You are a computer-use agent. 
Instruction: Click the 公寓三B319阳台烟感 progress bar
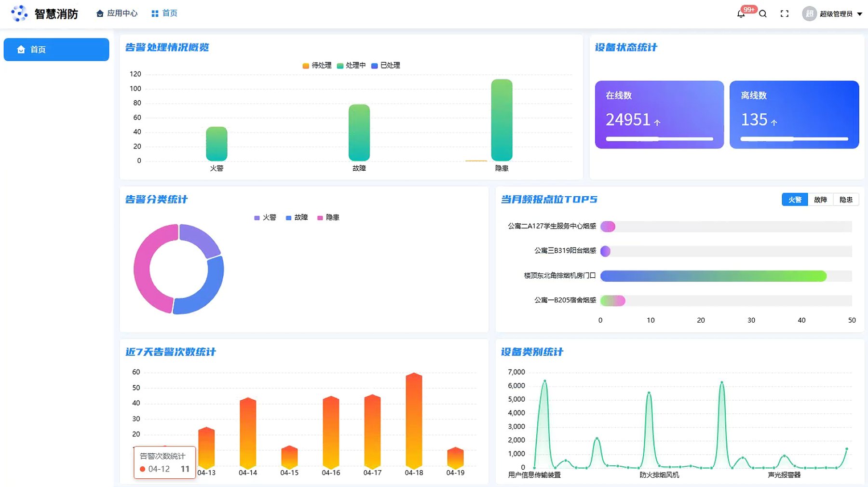point(605,251)
